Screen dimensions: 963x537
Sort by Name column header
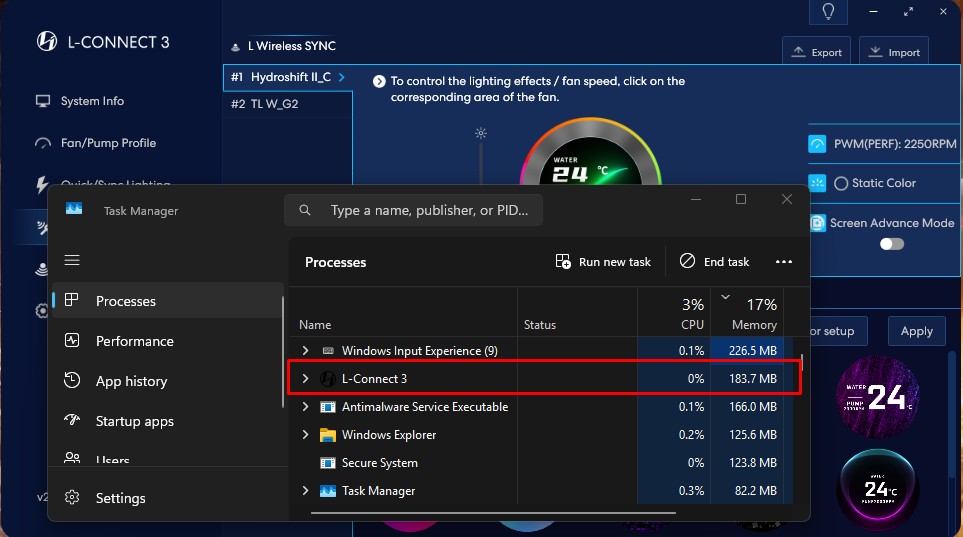pos(404,313)
